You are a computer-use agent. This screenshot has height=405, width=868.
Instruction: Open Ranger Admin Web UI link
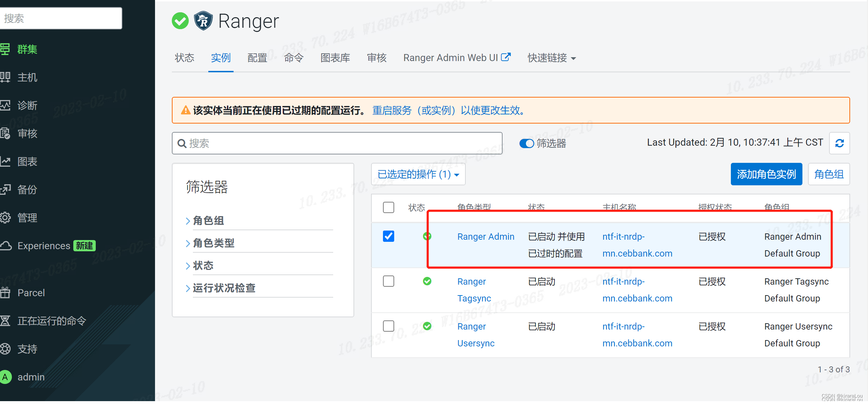click(x=457, y=58)
